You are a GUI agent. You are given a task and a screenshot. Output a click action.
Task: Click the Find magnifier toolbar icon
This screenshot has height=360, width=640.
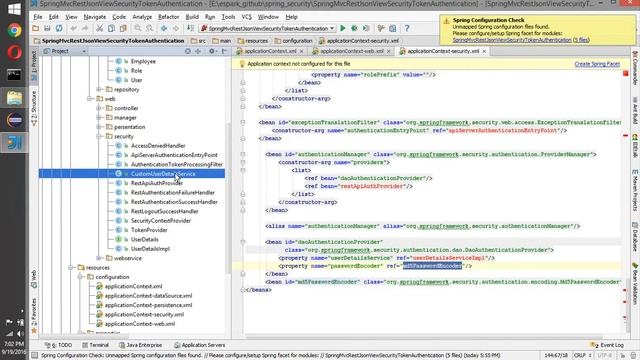pyautogui.click(x=138, y=28)
